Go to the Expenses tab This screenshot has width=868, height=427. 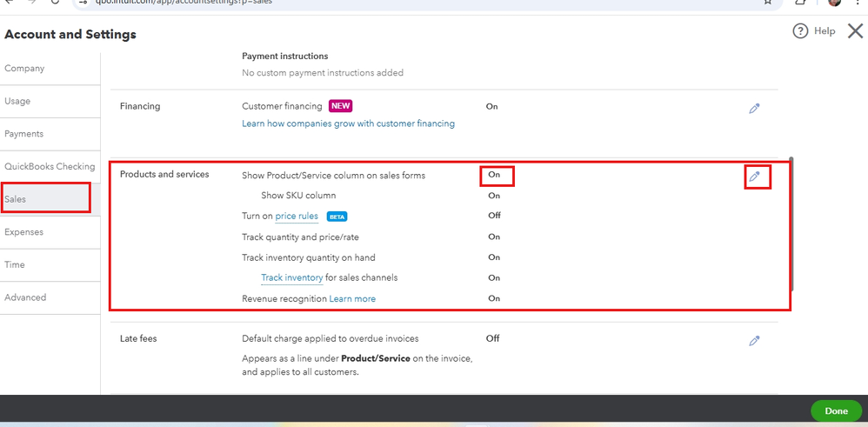(24, 232)
